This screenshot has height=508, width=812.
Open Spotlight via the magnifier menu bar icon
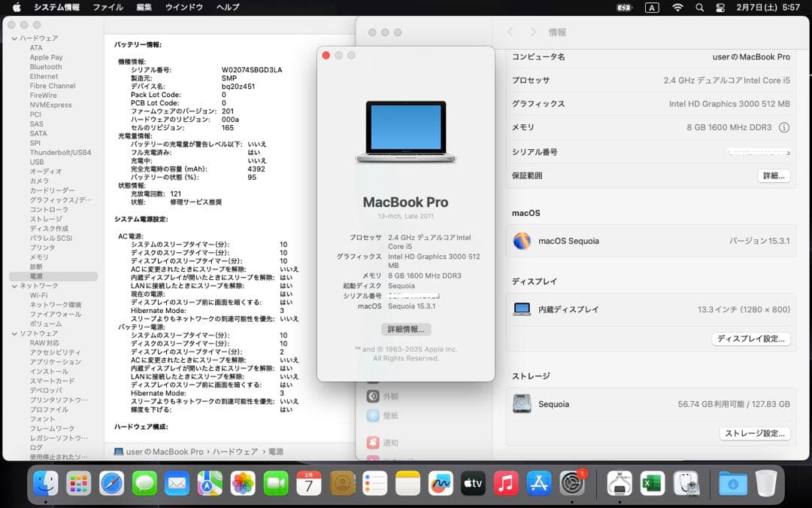pyautogui.click(x=699, y=8)
